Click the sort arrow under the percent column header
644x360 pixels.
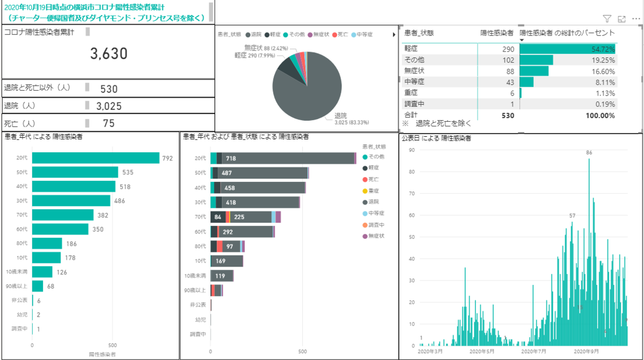[x=522, y=40]
